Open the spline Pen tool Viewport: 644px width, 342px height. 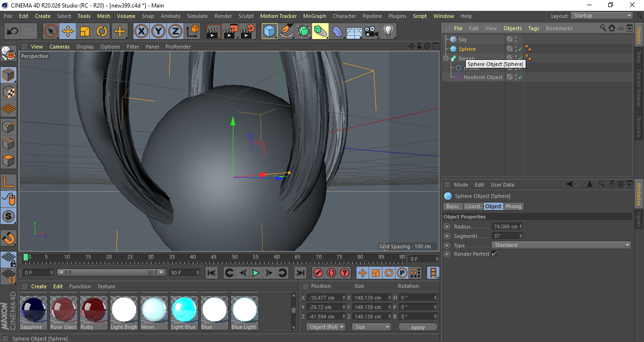tap(287, 32)
